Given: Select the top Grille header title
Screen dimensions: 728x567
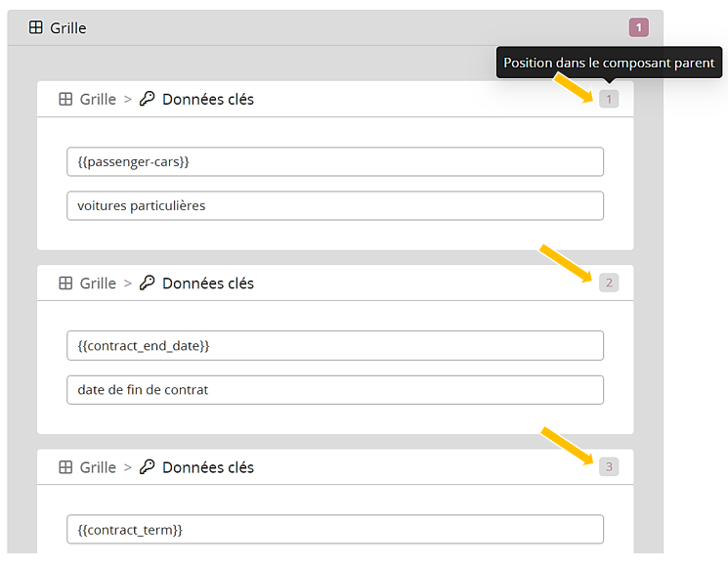Looking at the screenshot, I should tap(68, 27).
